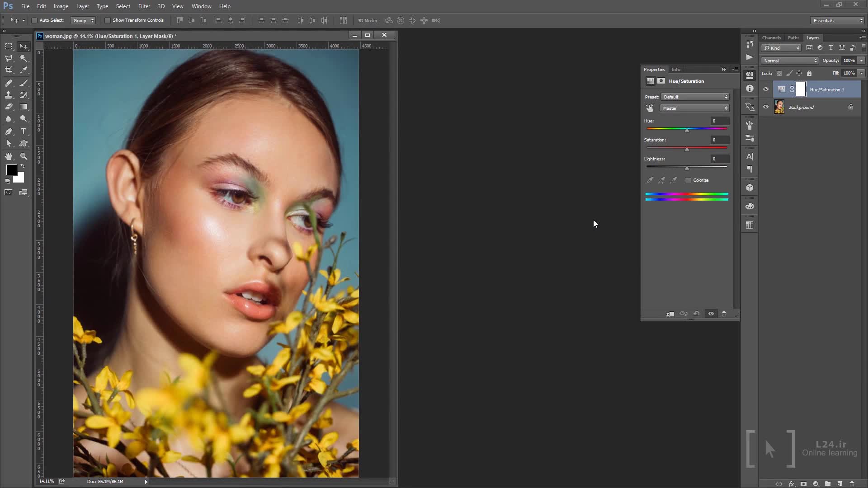Click the Hand tool
868x488 pixels.
pos(9,156)
